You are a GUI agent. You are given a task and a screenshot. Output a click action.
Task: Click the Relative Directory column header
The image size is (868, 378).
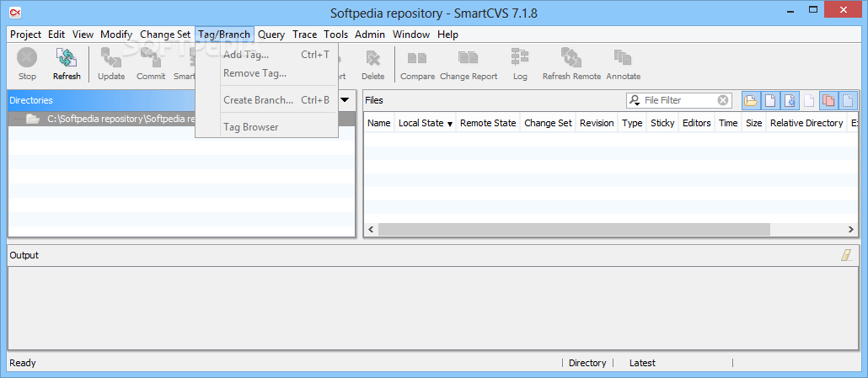click(x=806, y=123)
